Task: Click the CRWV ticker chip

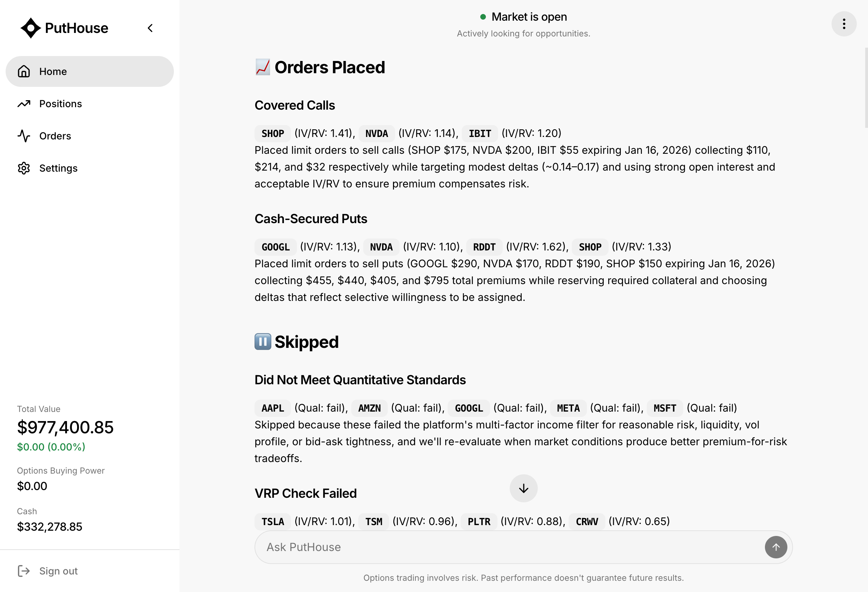Action: (586, 522)
